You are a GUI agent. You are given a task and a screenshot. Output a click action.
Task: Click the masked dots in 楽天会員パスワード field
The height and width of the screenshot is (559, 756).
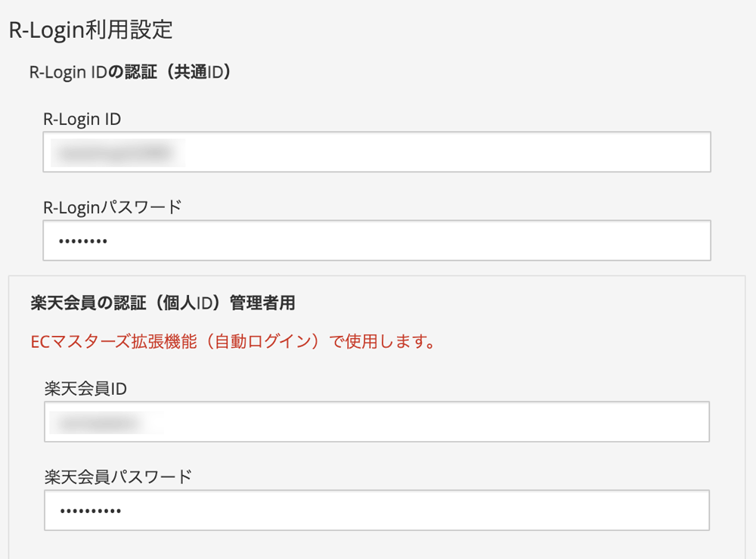pyautogui.click(x=91, y=511)
